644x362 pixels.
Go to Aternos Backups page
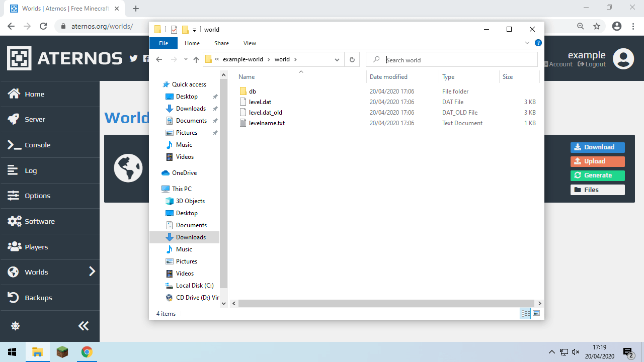point(50,298)
